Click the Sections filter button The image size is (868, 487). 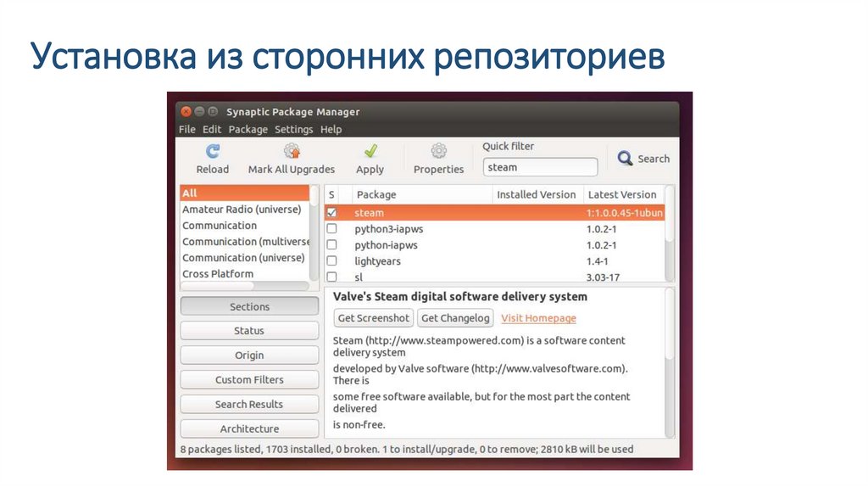coord(249,306)
